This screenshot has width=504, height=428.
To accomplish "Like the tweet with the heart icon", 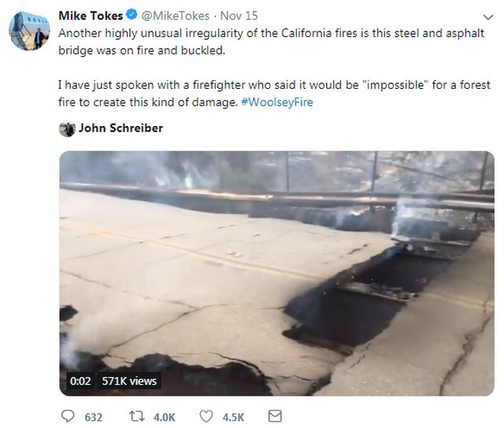I will coord(207,416).
